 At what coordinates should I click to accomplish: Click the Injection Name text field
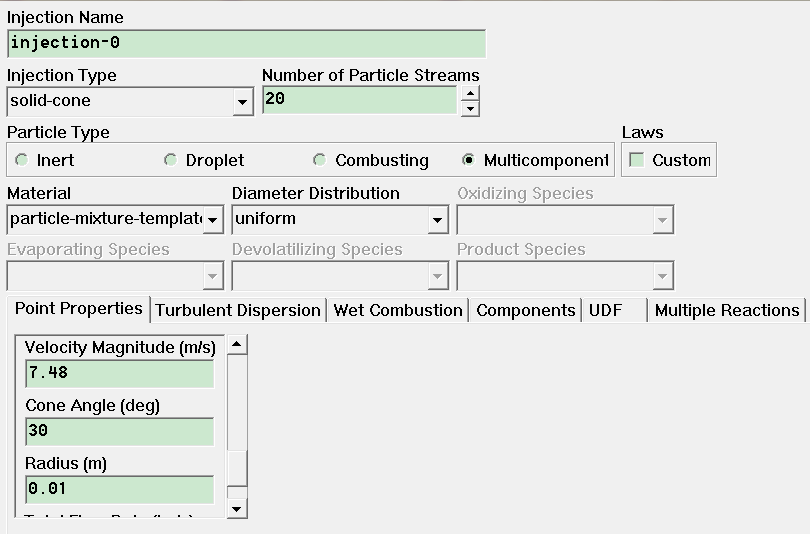[x=246, y=44]
